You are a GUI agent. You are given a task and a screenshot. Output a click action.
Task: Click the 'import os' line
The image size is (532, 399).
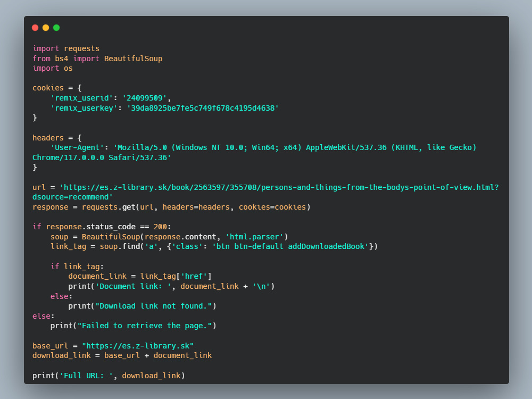(53, 68)
